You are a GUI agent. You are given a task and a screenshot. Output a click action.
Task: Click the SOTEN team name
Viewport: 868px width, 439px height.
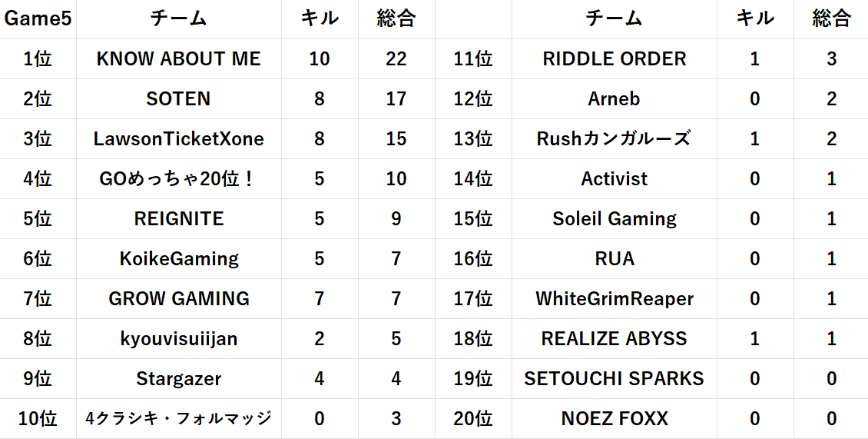(x=178, y=99)
